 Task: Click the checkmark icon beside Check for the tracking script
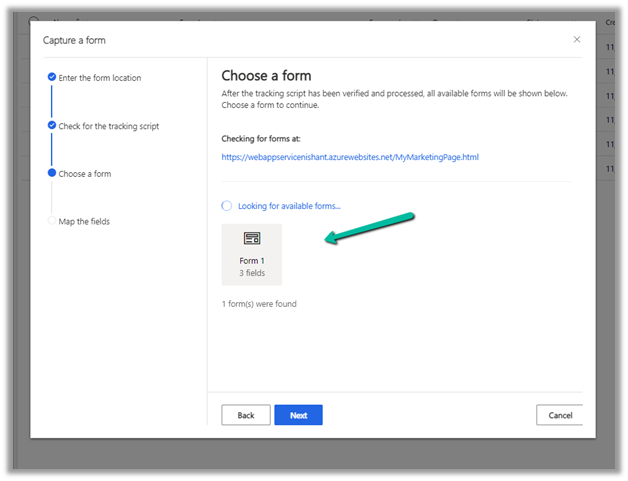[x=52, y=126]
